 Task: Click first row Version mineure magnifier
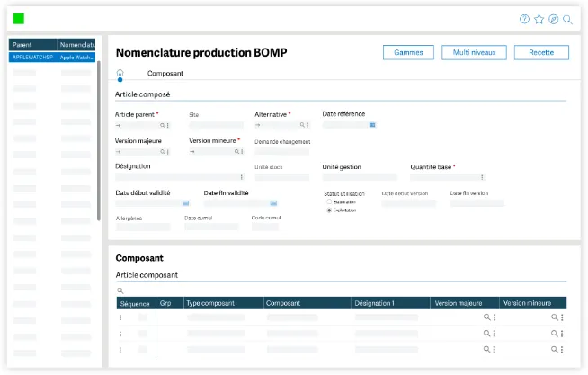pos(554,317)
